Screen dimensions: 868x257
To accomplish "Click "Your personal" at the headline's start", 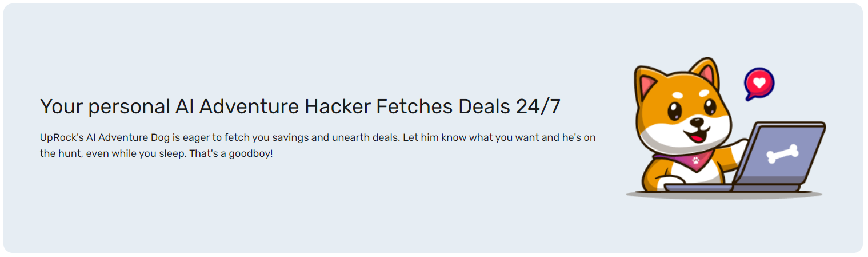I will click(105, 106).
